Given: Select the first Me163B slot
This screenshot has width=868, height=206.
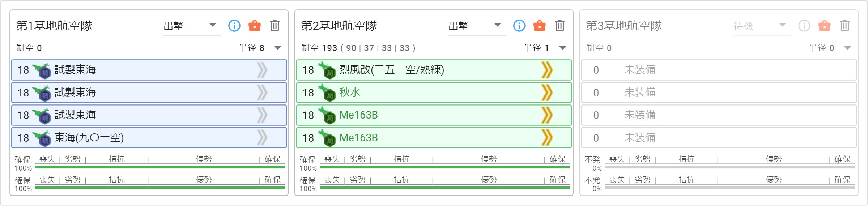Looking at the screenshot, I should coord(434,115).
